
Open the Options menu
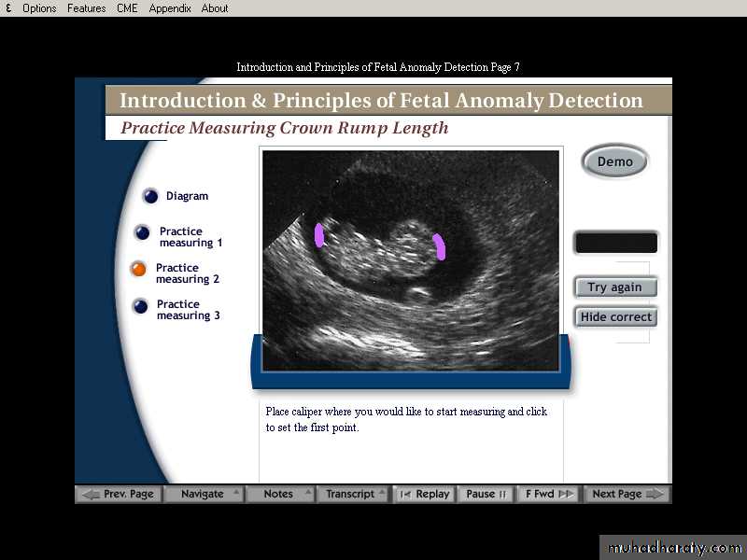tap(39, 8)
